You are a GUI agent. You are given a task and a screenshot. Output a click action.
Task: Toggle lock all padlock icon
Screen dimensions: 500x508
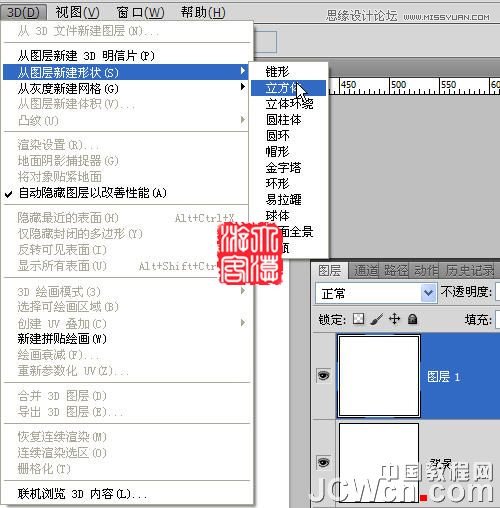coord(413,319)
